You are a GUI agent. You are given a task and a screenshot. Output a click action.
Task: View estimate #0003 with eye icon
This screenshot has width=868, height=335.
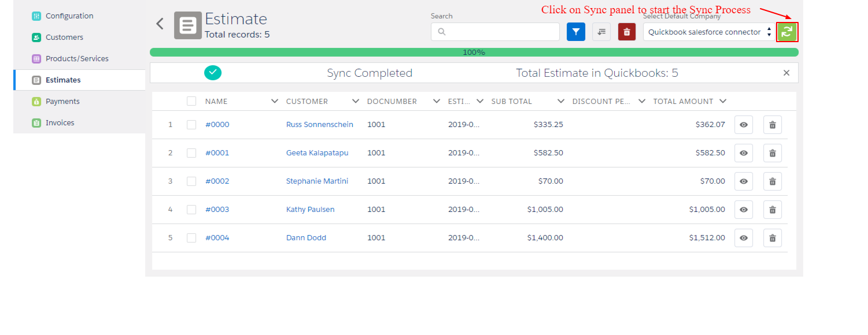[x=744, y=210]
